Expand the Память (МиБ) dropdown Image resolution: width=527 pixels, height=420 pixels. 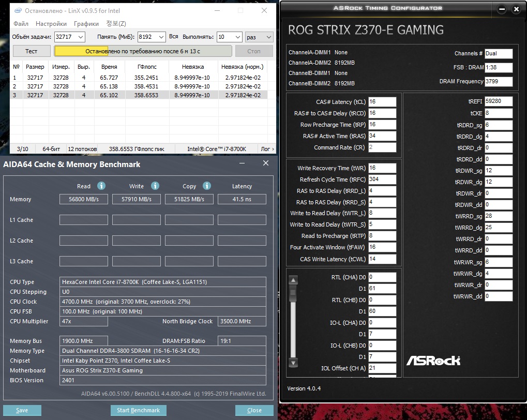click(x=161, y=37)
